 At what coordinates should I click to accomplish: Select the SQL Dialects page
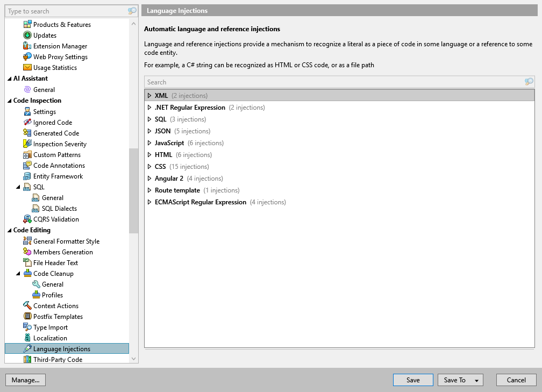(x=59, y=208)
